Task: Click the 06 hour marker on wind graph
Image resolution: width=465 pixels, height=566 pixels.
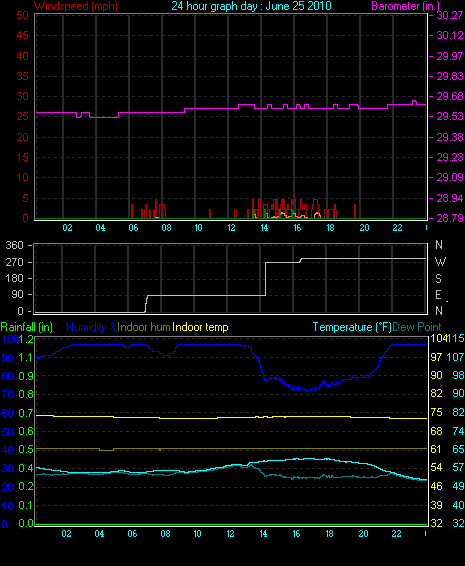Action: point(133,228)
